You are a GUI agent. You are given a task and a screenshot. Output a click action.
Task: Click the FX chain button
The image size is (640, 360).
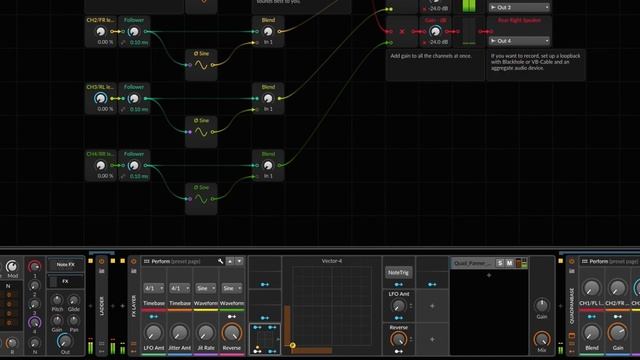[x=66, y=281]
